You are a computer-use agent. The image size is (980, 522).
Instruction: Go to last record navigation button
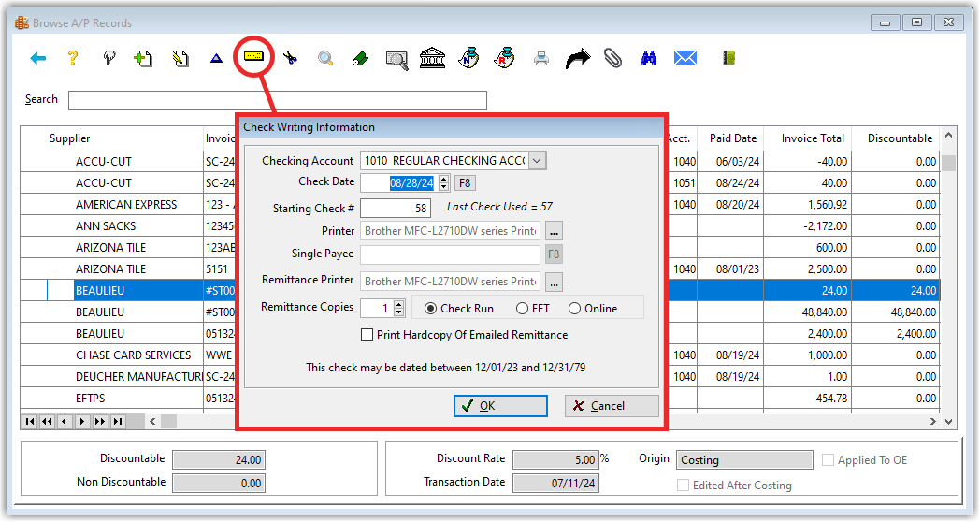118,421
